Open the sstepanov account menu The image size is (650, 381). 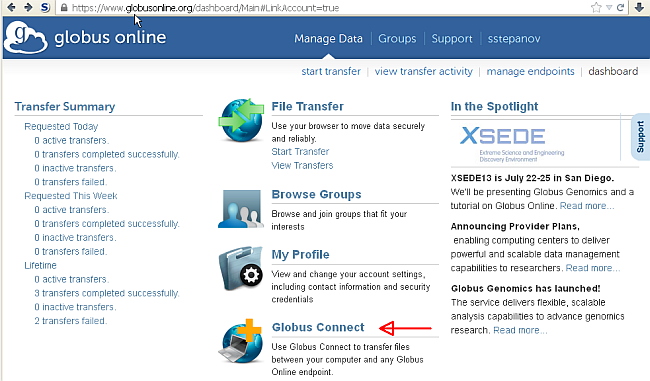[x=514, y=39]
